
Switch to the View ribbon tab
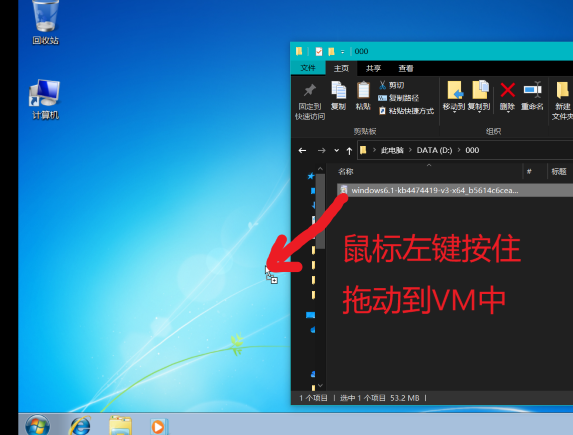(x=406, y=68)
